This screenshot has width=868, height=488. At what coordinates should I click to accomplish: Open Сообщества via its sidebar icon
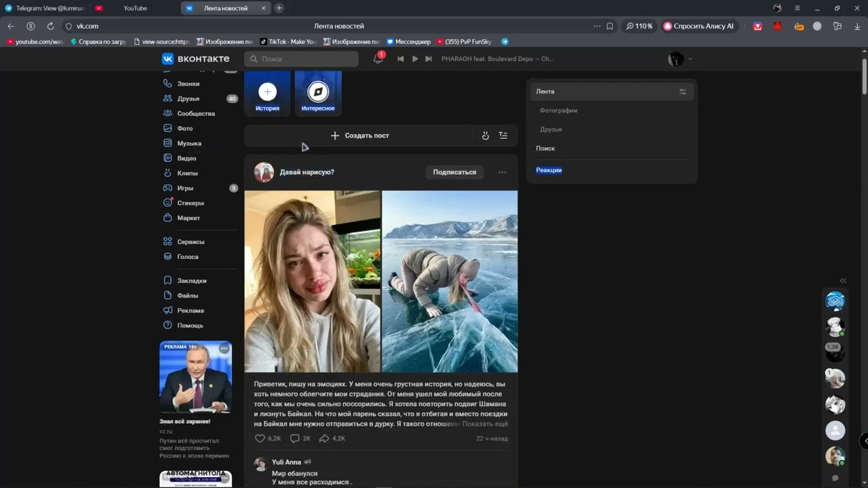click(167, 113)
